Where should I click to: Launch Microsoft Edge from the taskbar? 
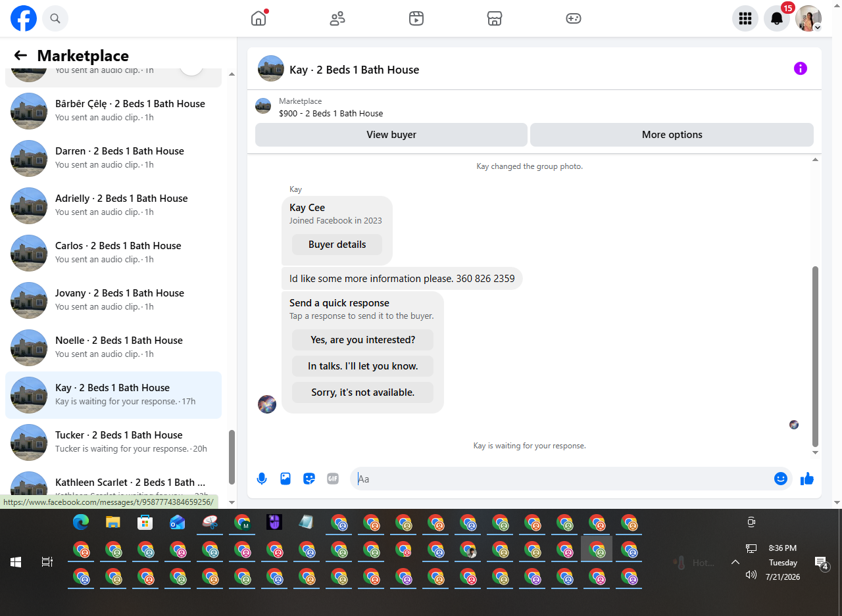coord(81,522)
